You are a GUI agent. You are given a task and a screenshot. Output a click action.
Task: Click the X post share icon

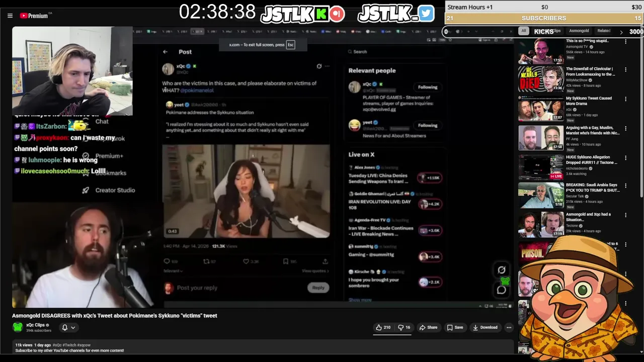(325, 261)
